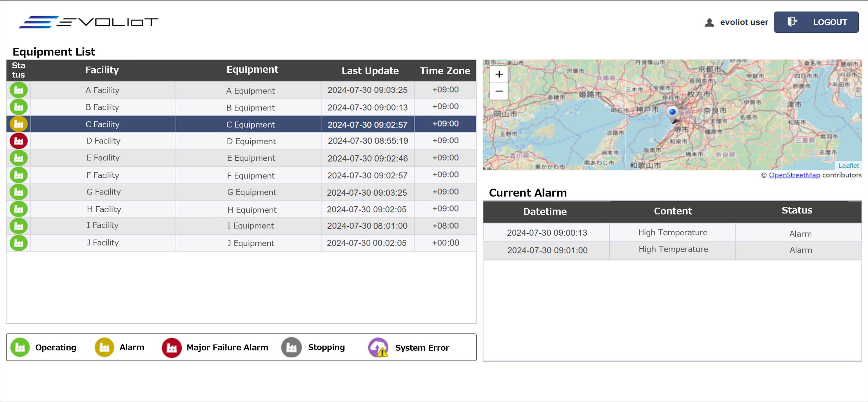Click the Last Update column header

click(370, 71)
